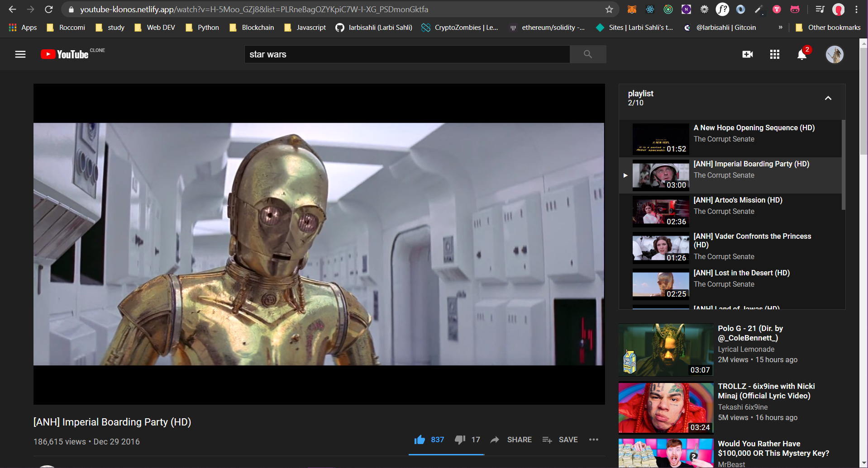
Task: Open the media control toolbar icon
Action: click(x=820, y=9)
